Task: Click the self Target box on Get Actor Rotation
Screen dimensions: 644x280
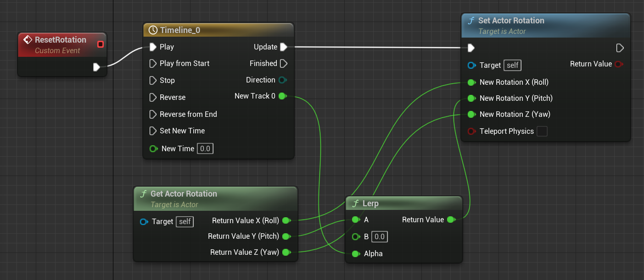Action: pyautogui.click(x=185, y=222)
